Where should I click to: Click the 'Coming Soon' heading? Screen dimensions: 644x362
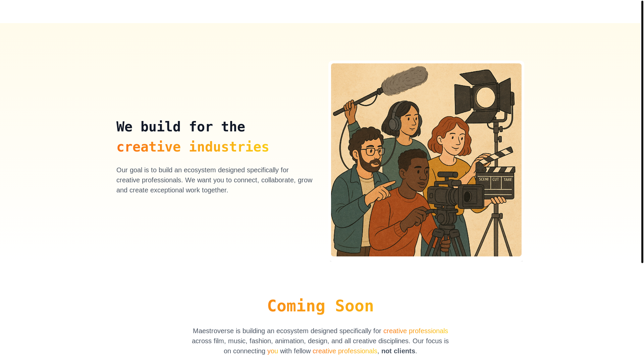(320, 306)
